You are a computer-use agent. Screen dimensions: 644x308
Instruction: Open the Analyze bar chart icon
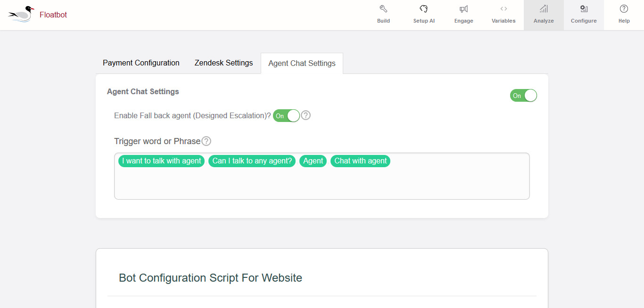(544, 9)
